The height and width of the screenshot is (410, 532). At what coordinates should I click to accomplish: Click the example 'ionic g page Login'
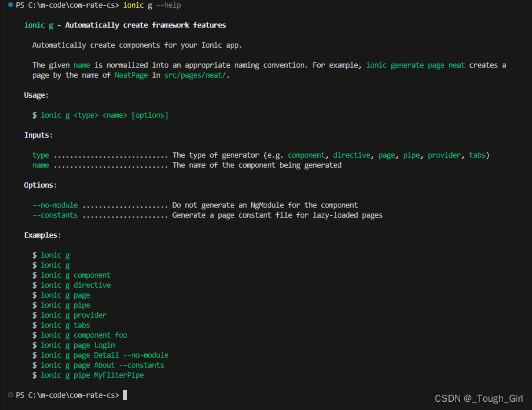coord(77,345)
